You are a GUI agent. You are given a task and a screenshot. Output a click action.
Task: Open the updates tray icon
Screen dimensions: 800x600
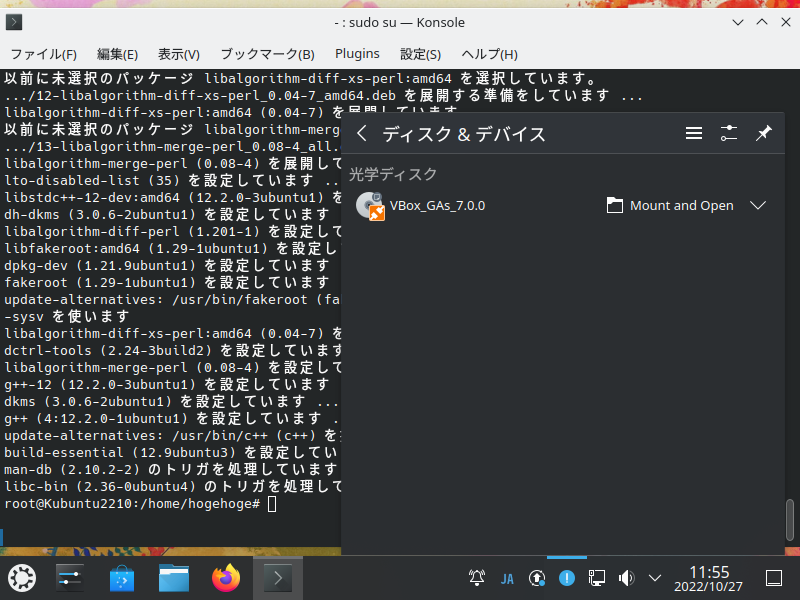click(x=537, y=578)
